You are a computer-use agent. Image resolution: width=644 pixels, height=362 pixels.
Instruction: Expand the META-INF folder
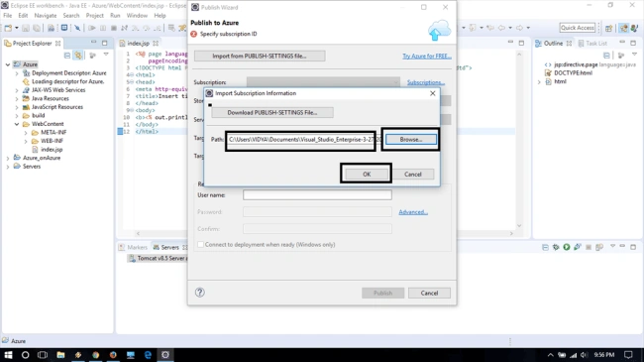click(x=26, y=133)
